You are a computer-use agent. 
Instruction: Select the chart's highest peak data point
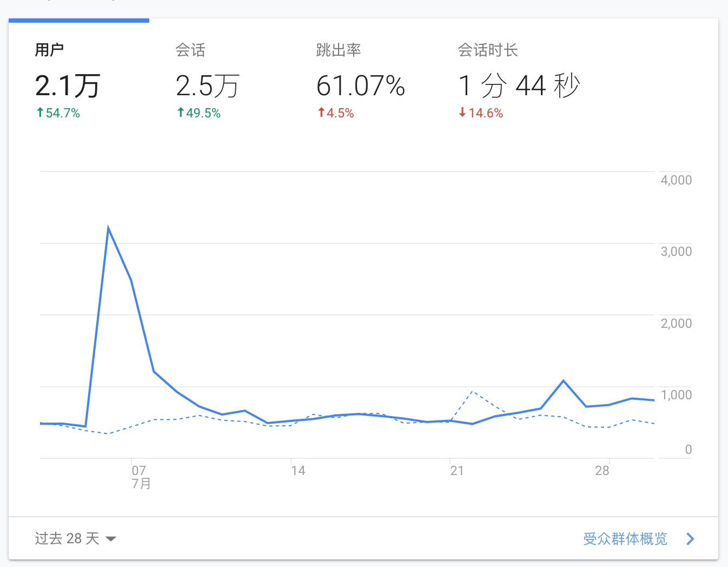pyautogui.click(x=108, y=226)
